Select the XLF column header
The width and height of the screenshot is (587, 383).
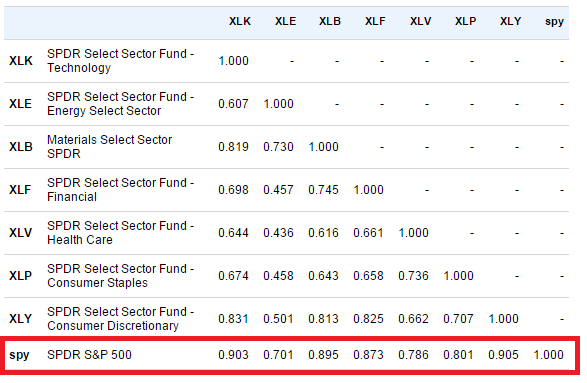pyautogui.click(x=375, y=21)
